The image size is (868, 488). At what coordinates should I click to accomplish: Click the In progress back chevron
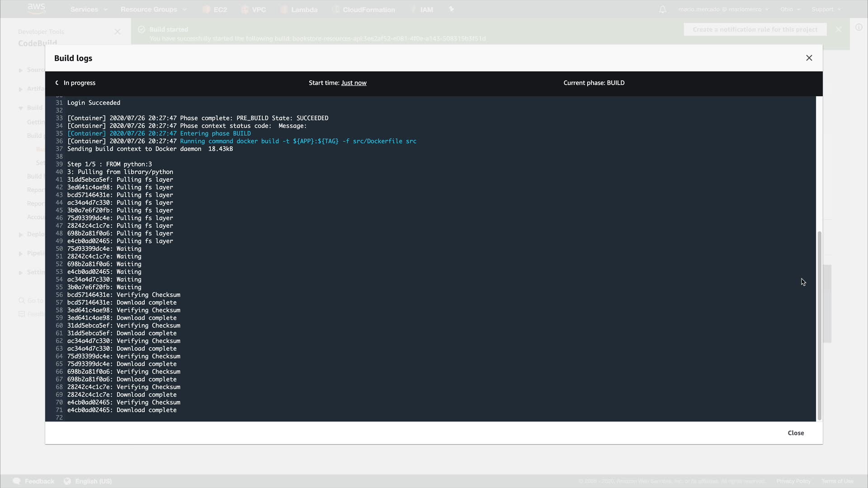point(57,83)
